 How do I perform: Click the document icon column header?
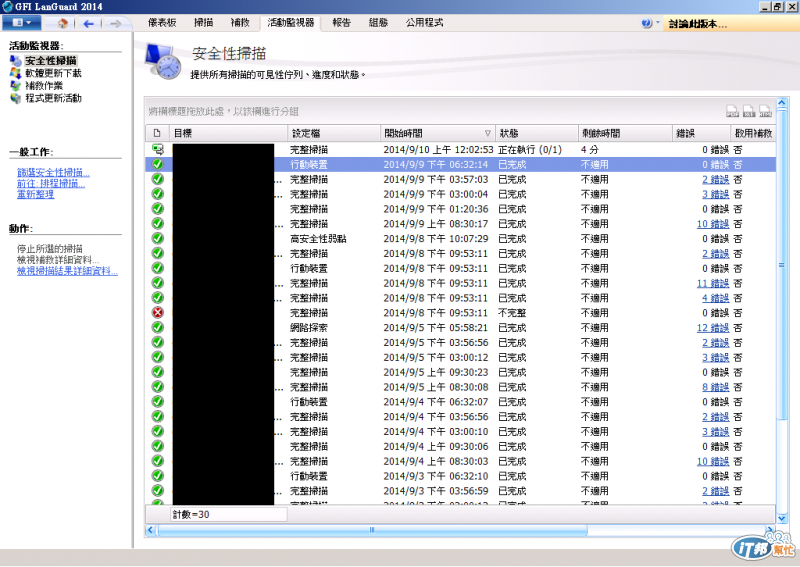(x=157, y=133)
